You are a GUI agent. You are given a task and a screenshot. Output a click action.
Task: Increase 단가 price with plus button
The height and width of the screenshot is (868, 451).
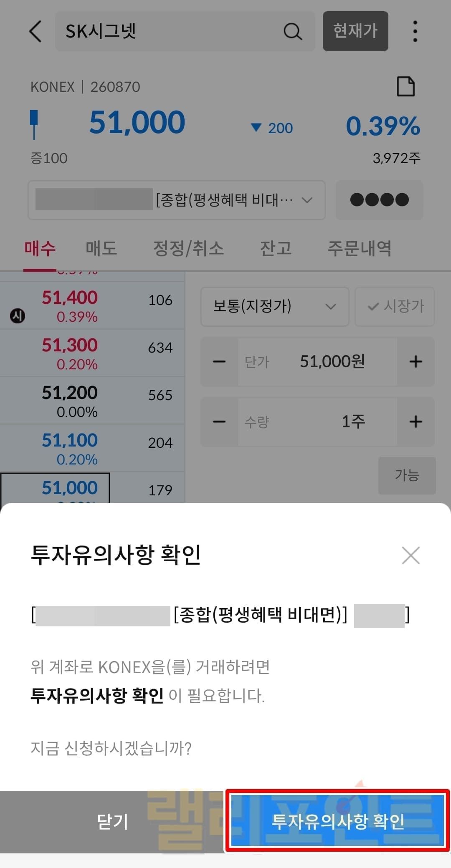tap(416, 362)
